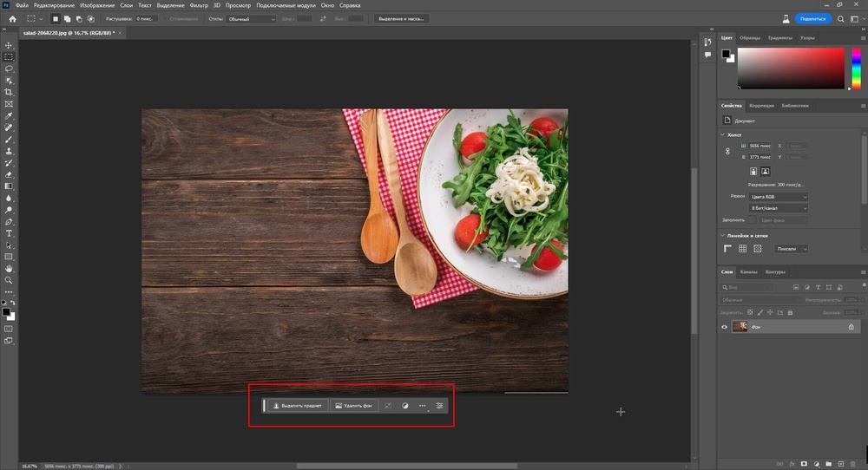868x470 pixels.
Task: Enable Subtract from Selection mode in options bar
Action: [79, 19]
